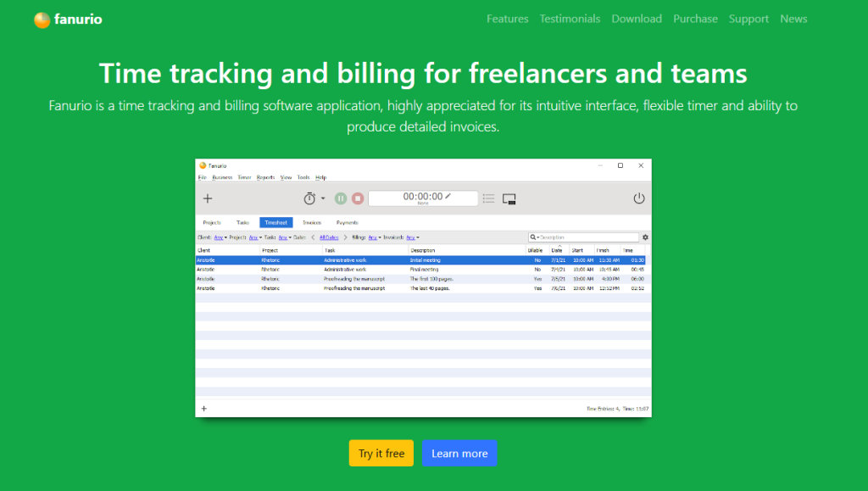Image resolution: width=868 pixels, height=491 pixels.
Task: Open the View menu
Action: pyautogui.click(x=286, y=177)
